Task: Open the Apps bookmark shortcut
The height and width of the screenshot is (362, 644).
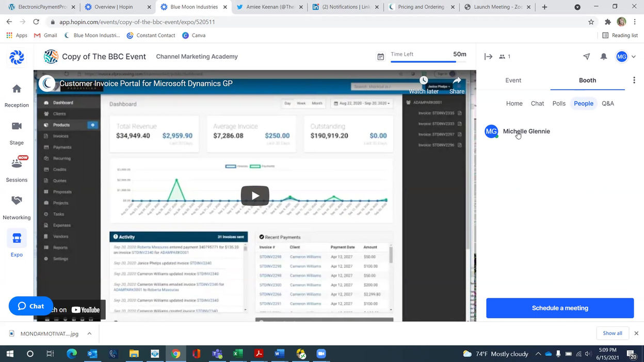Action: (17, 35)
